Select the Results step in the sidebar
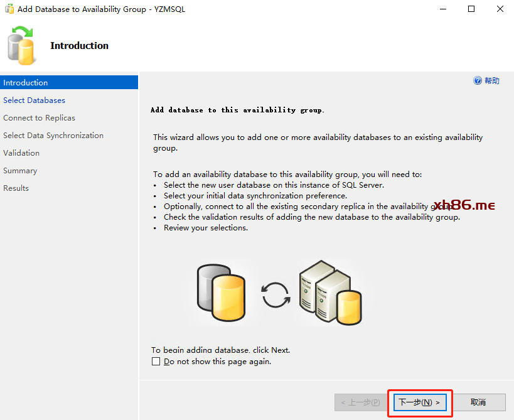This screenshot has width=514, height=420. [x=16, y=188]
